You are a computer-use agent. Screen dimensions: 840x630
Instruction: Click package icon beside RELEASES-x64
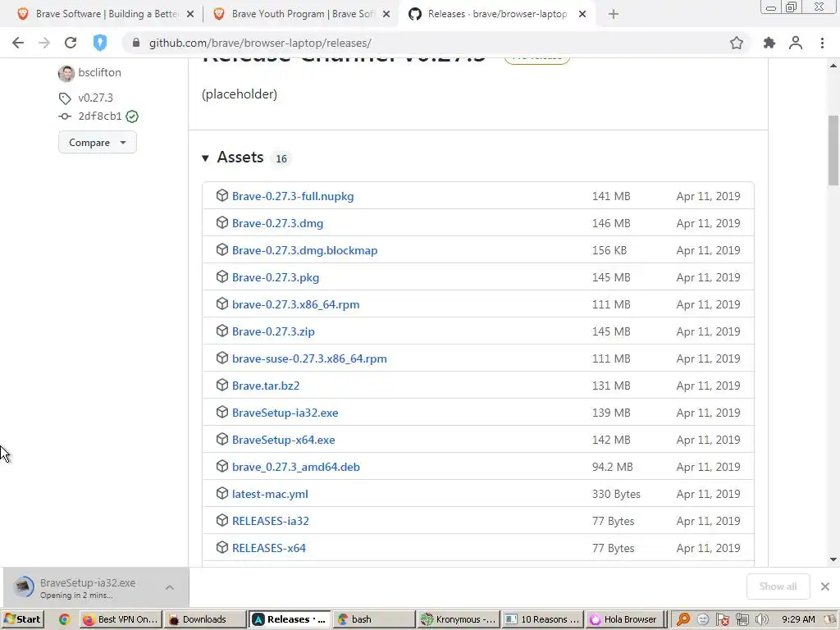(222, 547)
